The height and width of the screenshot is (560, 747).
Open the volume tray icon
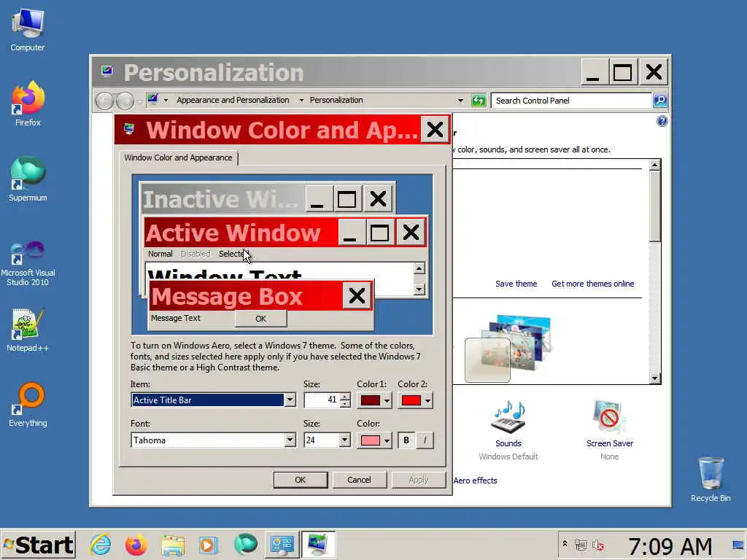tap(598, 545)
